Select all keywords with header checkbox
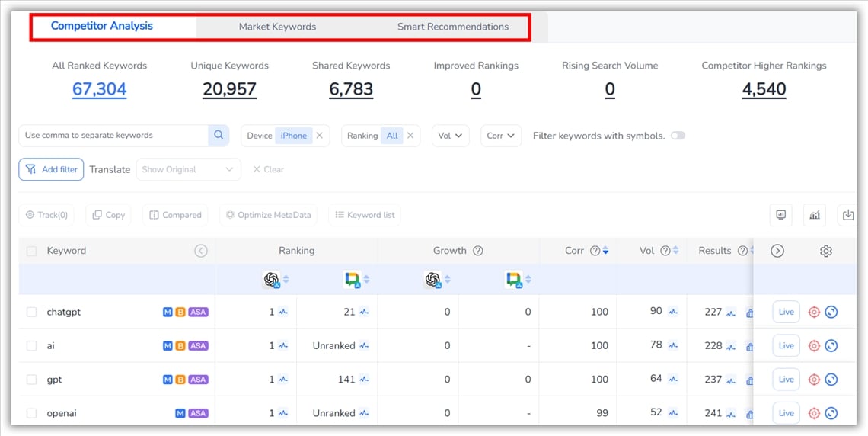 [x=31, y=251]
